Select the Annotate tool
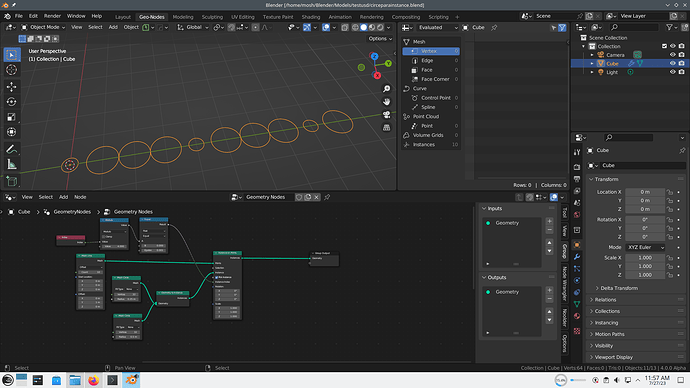The image size is (690, 388). pos(11,150)
